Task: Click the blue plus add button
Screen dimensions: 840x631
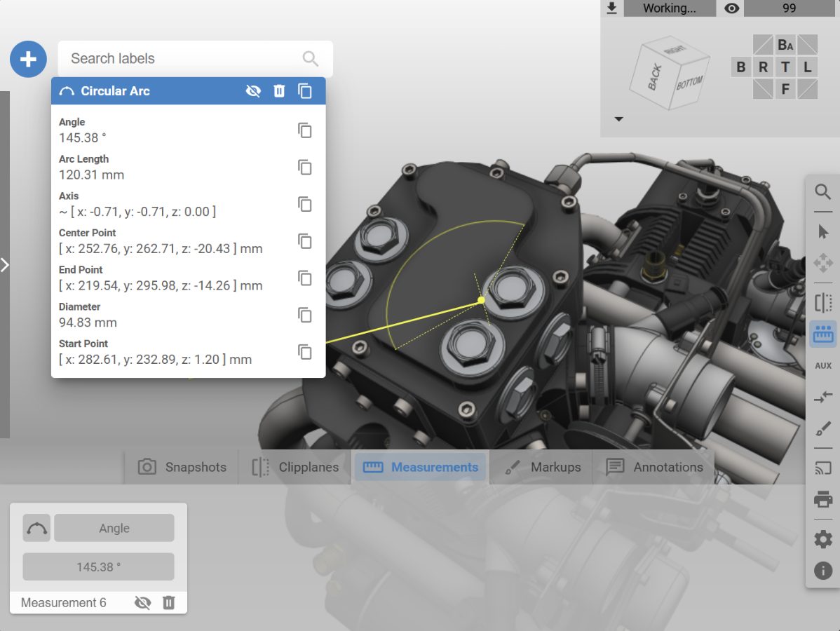Action: click(28, 59)
